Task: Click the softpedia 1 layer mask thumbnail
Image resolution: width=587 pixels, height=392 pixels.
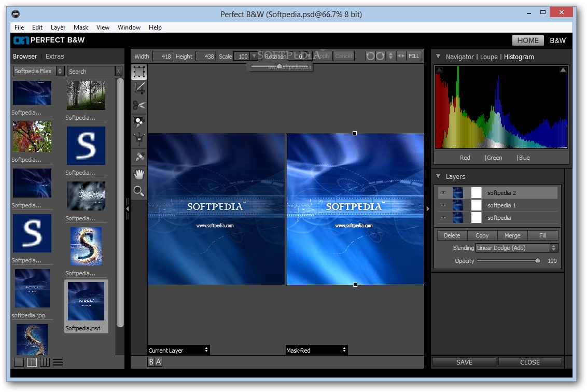Action: (476, 205)
